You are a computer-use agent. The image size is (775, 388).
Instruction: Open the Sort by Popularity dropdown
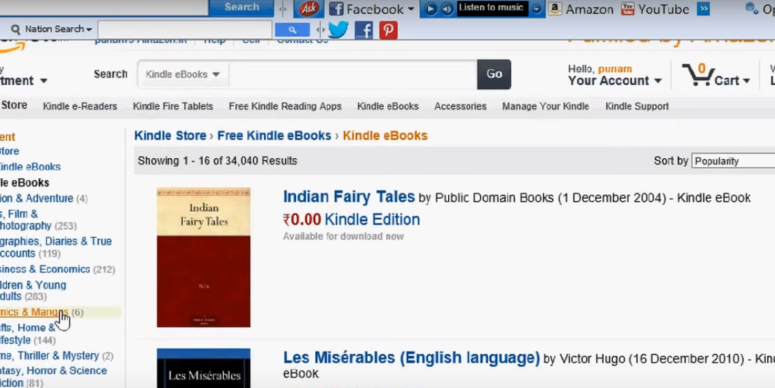click(733, 161)
